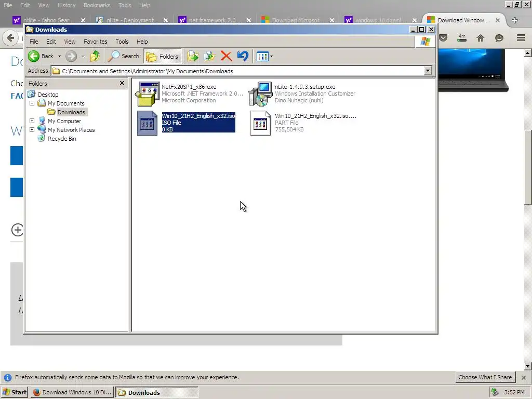This screenshot has height=399, width=532.
Task: Click the Downloads taskbar button
Action: 157,393
